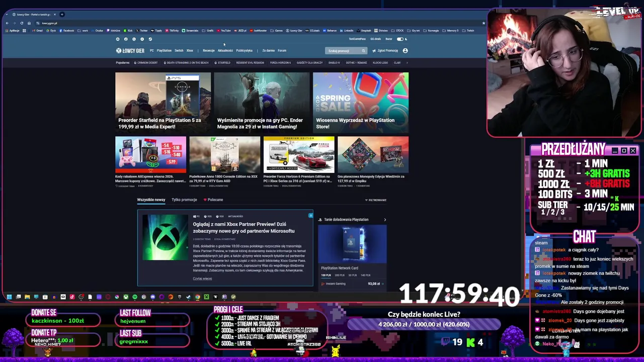This screenshot has width=644, height=362.
Task: Click the Crimson Desert popular tag
Action: point(146,63)
